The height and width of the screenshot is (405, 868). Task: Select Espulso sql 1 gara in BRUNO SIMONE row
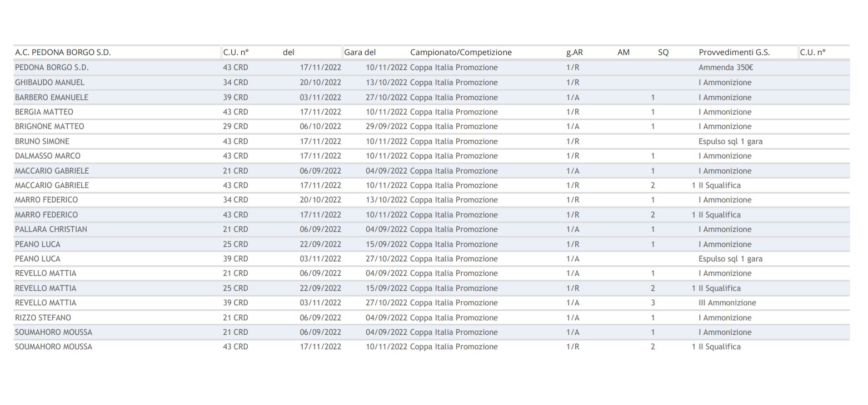(x=730, y=141)
